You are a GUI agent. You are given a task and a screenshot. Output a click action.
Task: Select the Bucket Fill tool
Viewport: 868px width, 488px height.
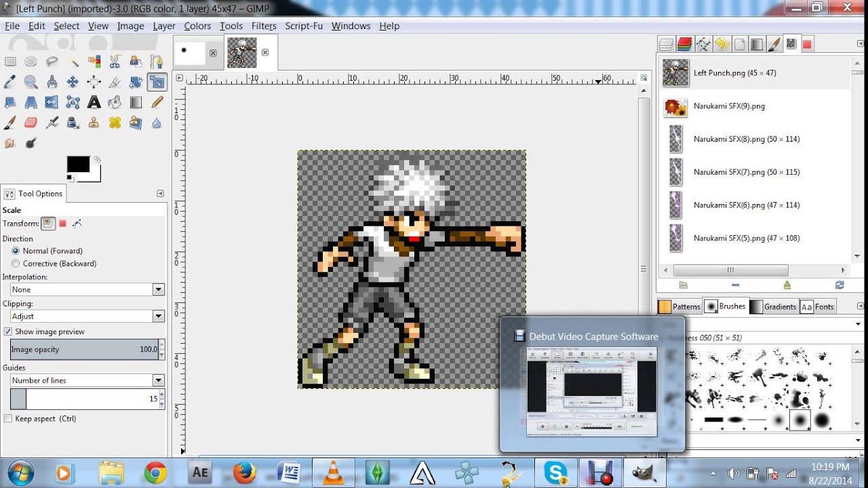(115, 102)
